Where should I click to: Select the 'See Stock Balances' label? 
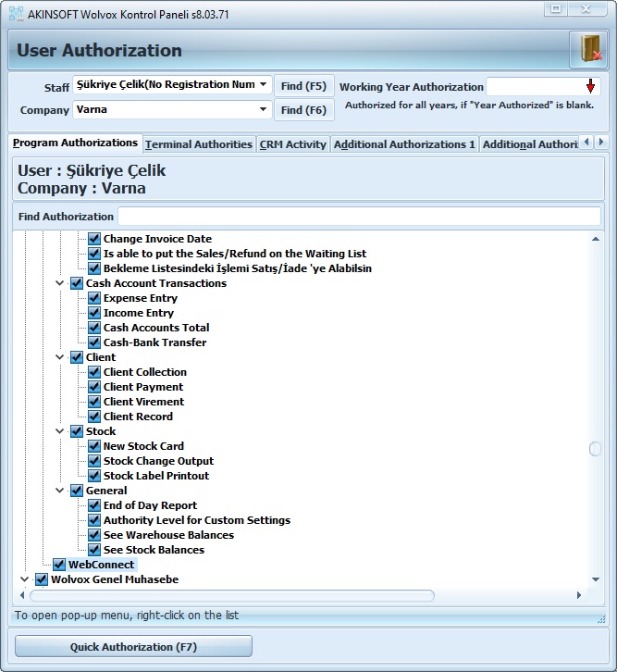154,550
